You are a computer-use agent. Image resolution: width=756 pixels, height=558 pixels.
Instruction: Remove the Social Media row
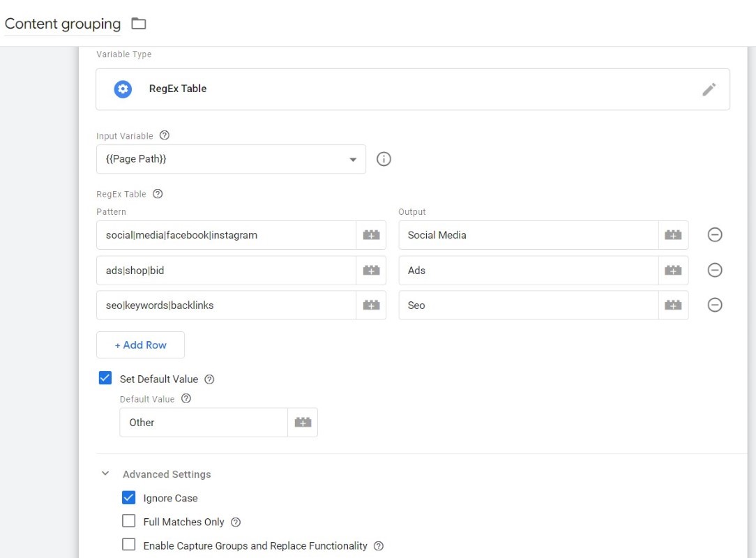715,235
